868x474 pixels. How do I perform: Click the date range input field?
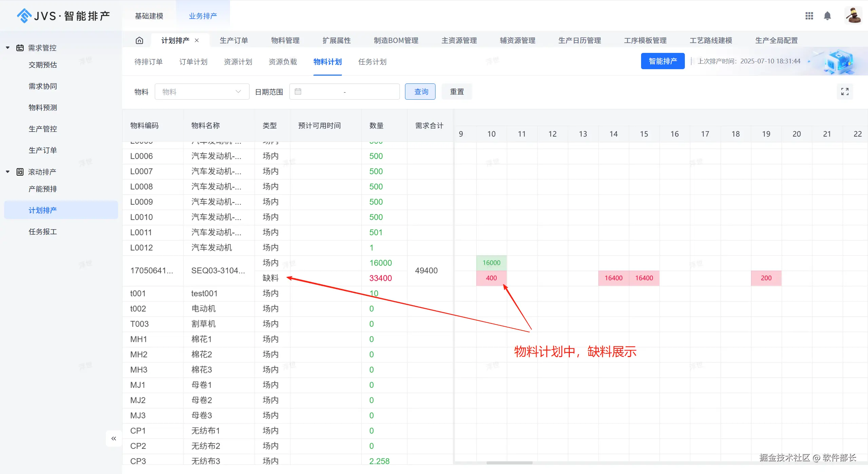click(x=344, y=92)
